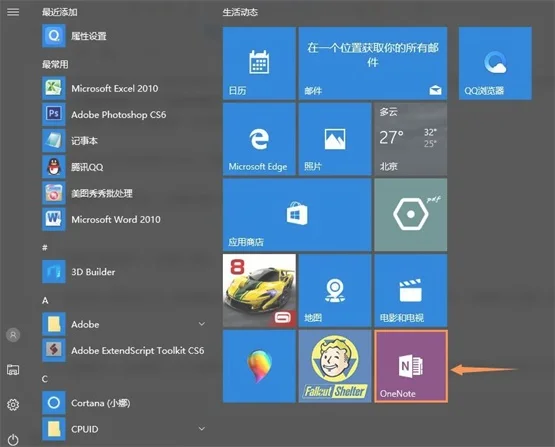Image resolution: width=555 pixels, height=447 pixels.
Task: Open the Movies & TV (电影和电视) tile
Action: 411,291
